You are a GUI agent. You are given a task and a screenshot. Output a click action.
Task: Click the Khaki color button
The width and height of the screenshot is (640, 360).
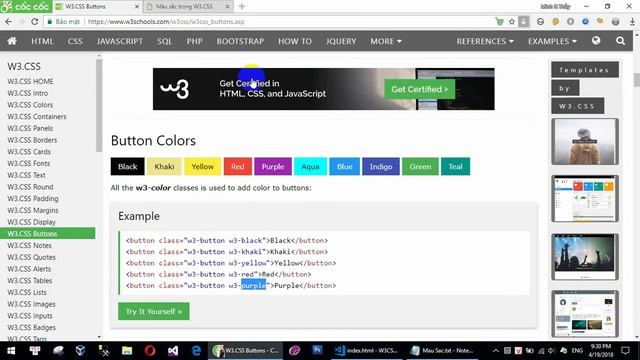click(x=164, y=167)
